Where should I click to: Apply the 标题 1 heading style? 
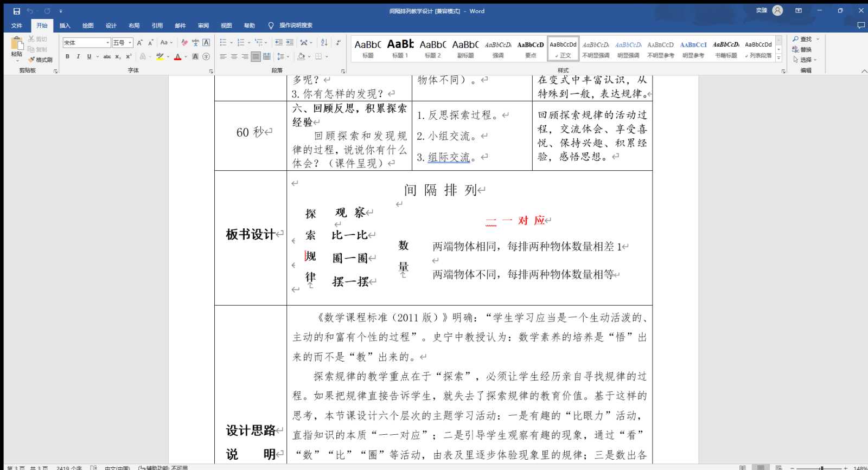[x=400, y=48]
